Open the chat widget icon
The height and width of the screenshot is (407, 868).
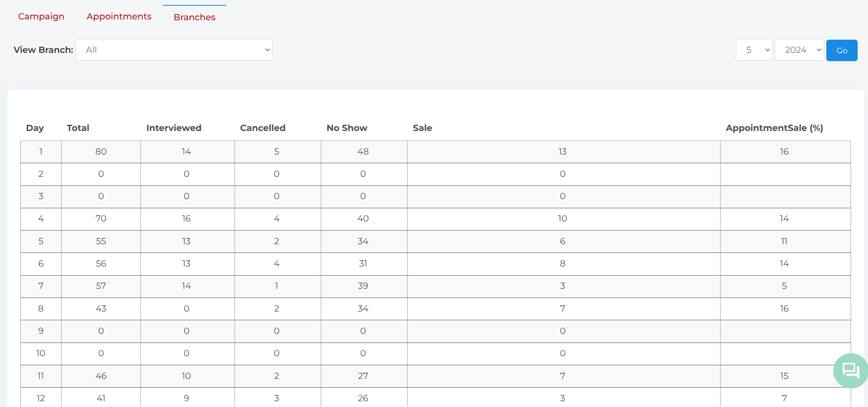tap(851, 371)
